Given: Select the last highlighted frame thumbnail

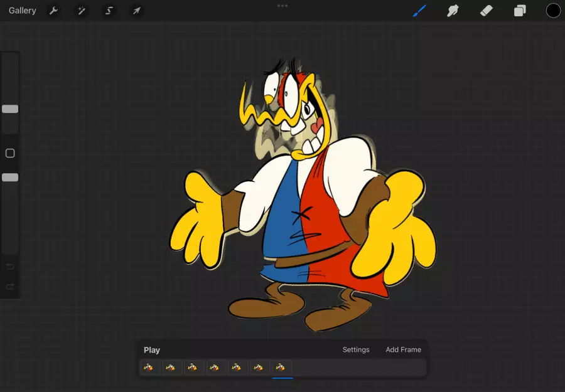Looking at the screenshot, I should click(281, 368).
